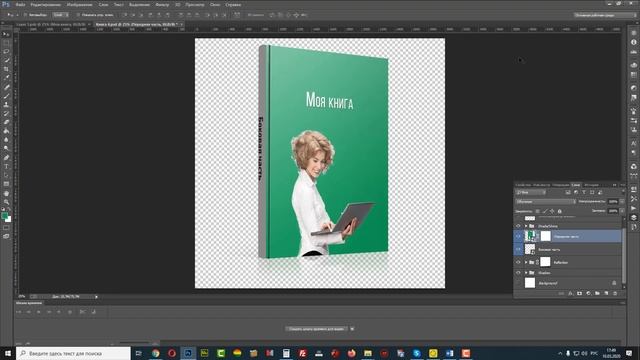Select the Rectangular Marquee tool
The width and height of the screenshot is (640, 360).
6,43
